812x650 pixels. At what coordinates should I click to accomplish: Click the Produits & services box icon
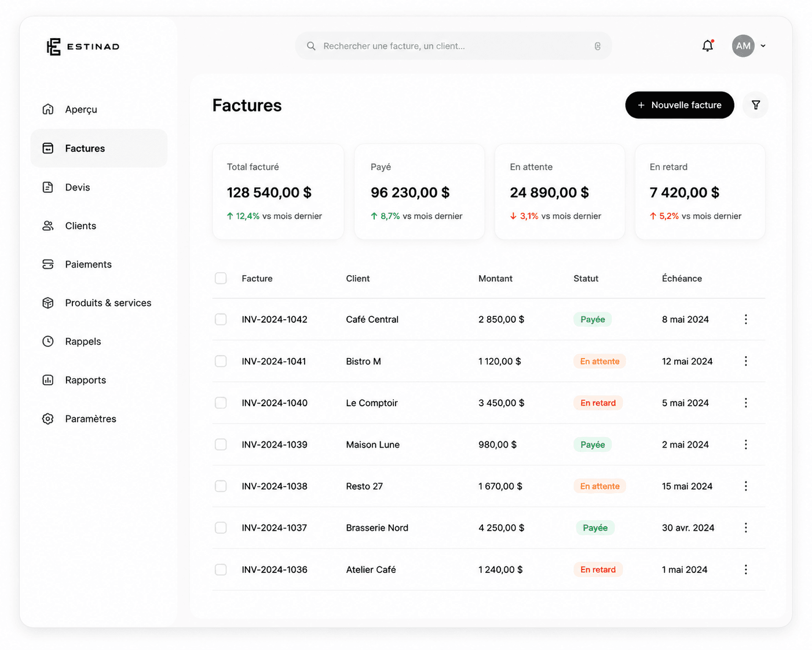(x=48, y=303)
